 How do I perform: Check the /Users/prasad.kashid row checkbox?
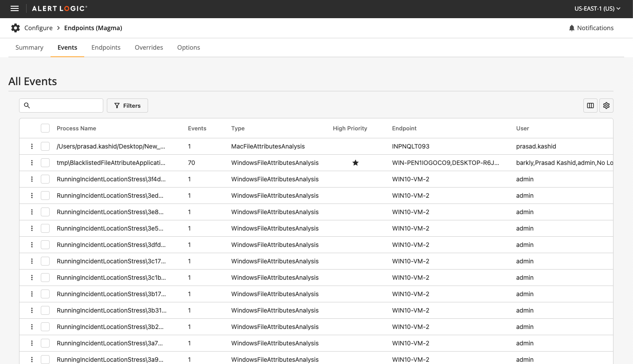tap(45, 146)
